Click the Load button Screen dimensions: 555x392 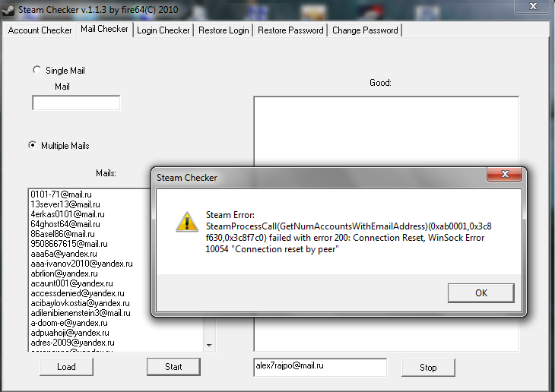(67, 367)
